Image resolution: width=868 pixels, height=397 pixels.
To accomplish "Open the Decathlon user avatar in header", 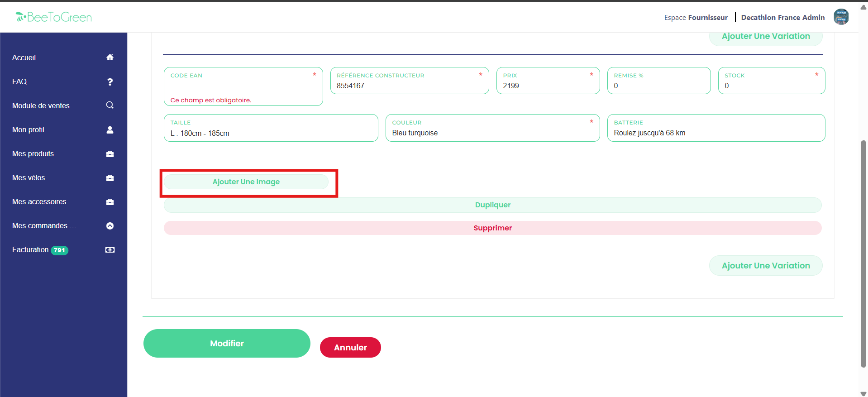I will (841, 17).
